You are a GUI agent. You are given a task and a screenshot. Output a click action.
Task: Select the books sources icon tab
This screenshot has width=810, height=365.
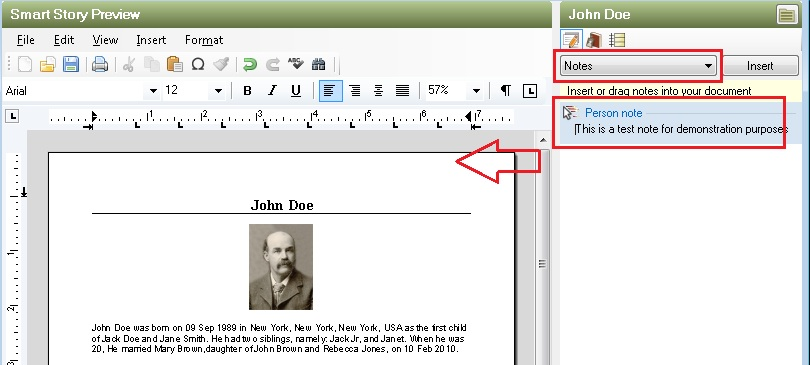[x=594, y=40]
